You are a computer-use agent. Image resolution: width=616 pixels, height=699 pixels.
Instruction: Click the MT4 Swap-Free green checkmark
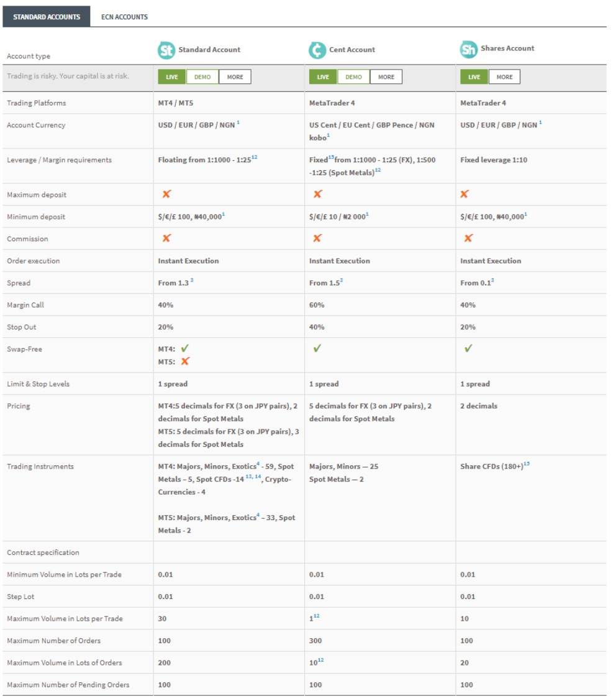(x=185, y=349)
